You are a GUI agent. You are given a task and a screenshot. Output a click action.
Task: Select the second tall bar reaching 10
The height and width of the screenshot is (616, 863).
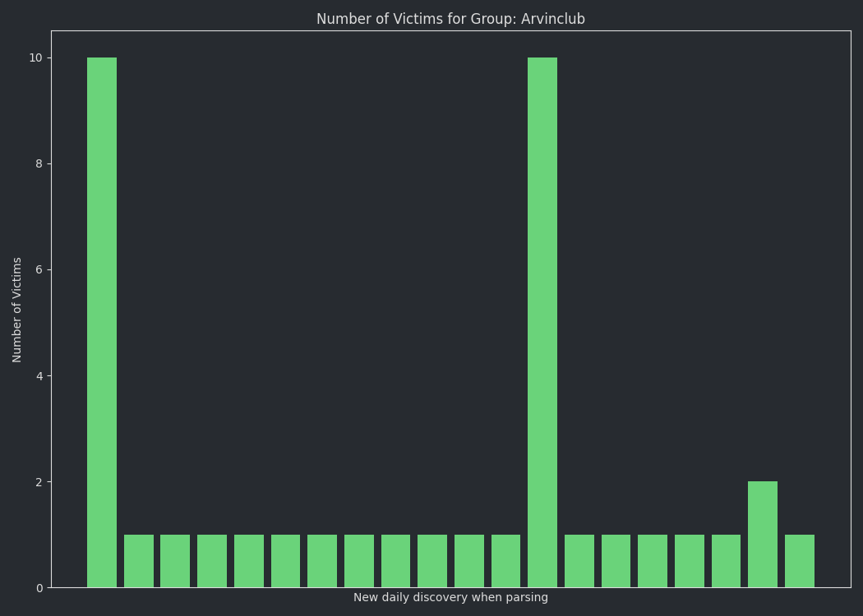[x=542, y=322]
